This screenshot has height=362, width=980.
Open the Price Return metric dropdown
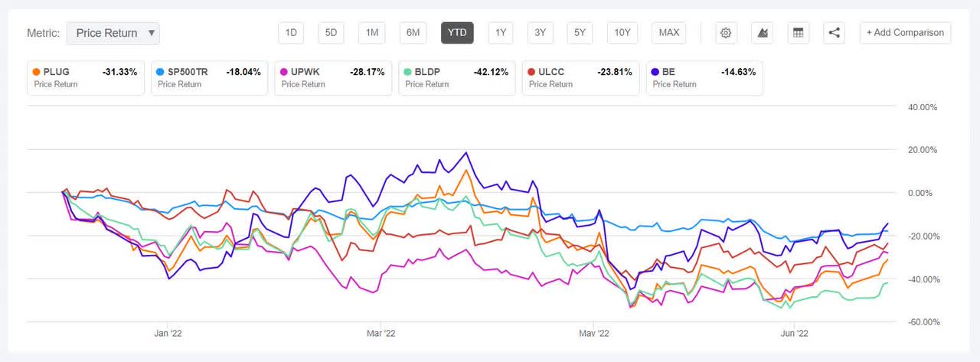(113, 33)
